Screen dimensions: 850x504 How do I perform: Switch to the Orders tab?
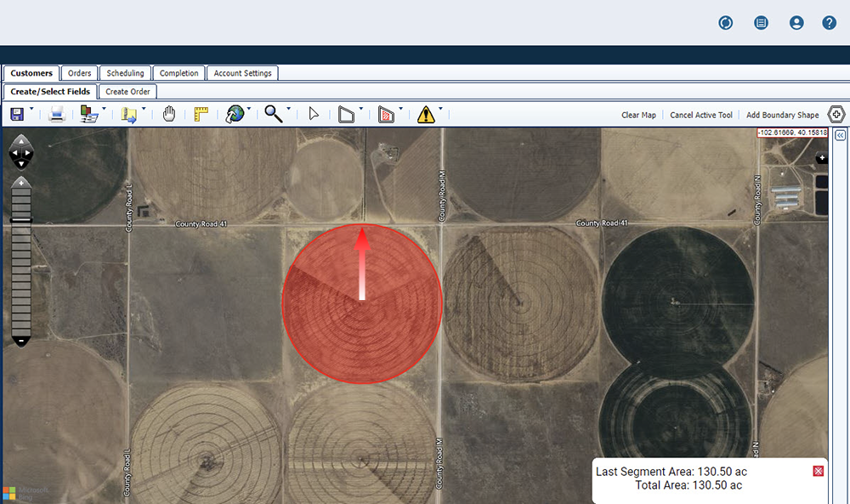tap(79, 73)
